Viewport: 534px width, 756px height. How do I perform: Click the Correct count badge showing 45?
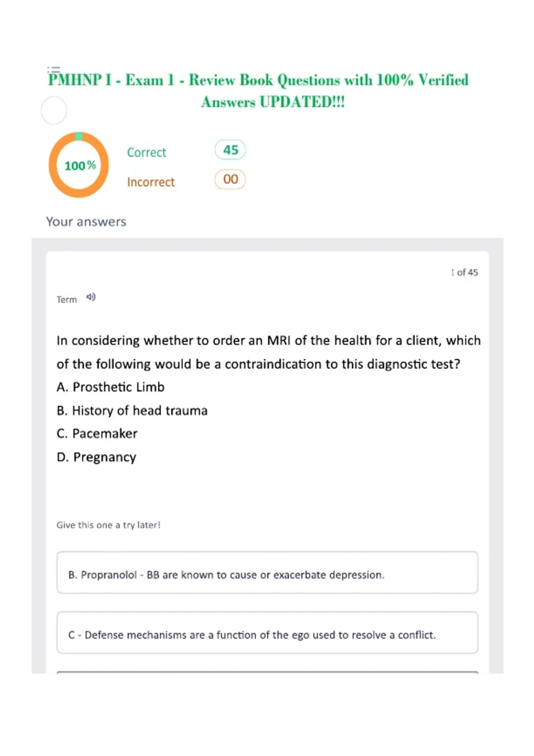tap(230, 150)
